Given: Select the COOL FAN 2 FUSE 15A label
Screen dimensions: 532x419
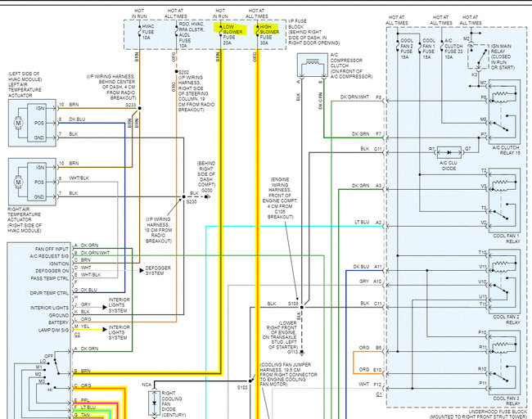Looking at the screenshot, I should click(407, 49).
